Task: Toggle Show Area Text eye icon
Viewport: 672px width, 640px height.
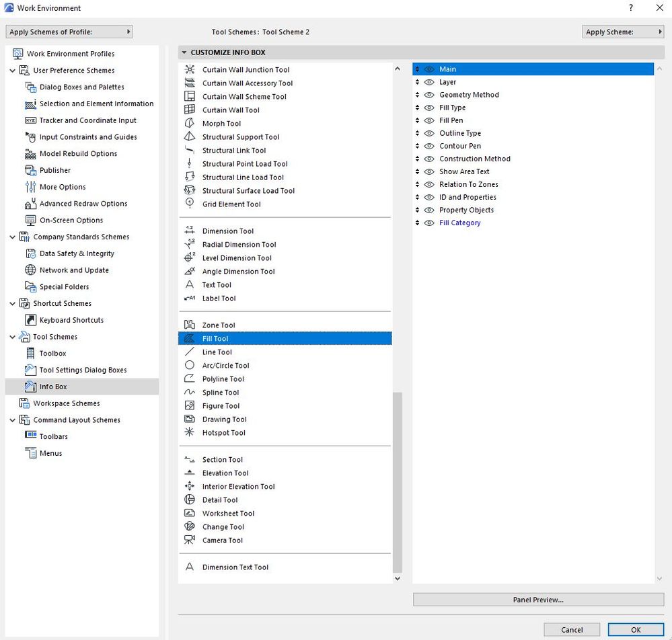Action: coord(429,171)
